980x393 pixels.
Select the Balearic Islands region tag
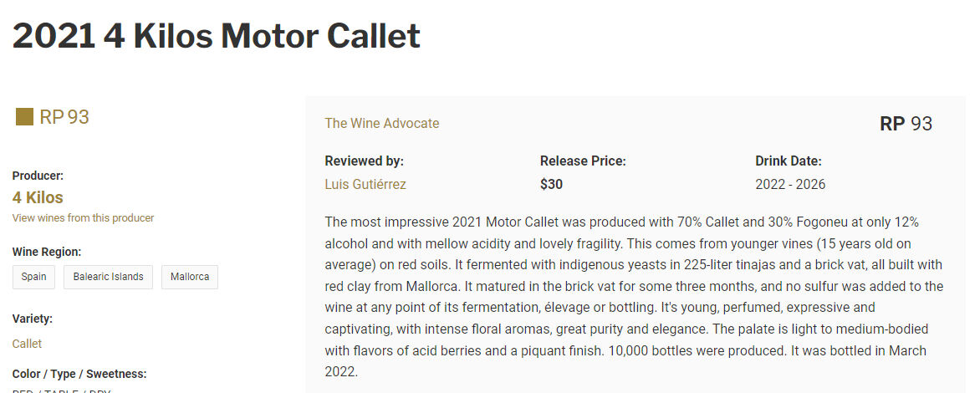click(x=108, y=277)
